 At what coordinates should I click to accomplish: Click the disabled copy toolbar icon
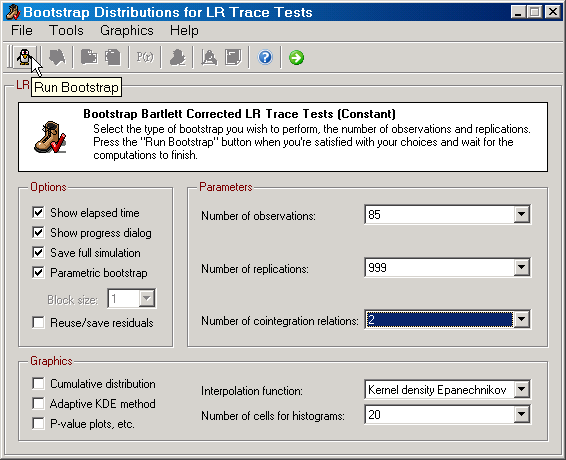89,57
